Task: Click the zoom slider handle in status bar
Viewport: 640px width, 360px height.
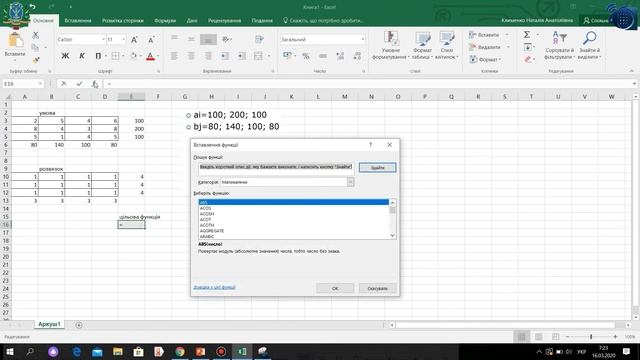Action: (591, 337)
